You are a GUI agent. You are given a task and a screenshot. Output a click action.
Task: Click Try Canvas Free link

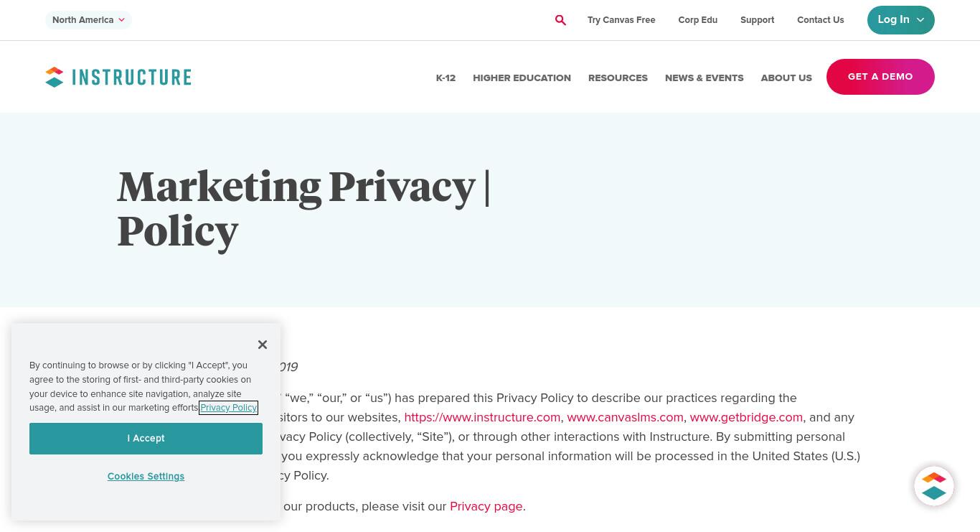621,20
